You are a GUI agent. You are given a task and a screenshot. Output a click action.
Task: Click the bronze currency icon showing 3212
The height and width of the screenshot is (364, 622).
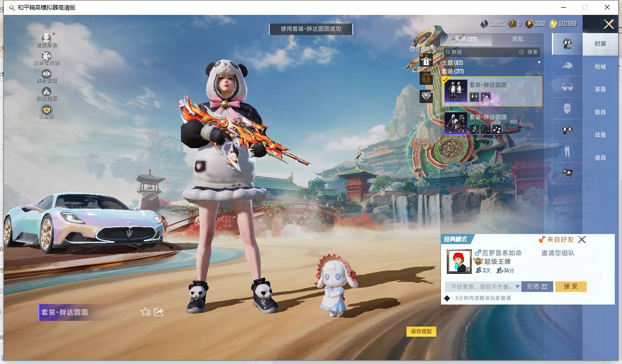(x=529, y=23)
